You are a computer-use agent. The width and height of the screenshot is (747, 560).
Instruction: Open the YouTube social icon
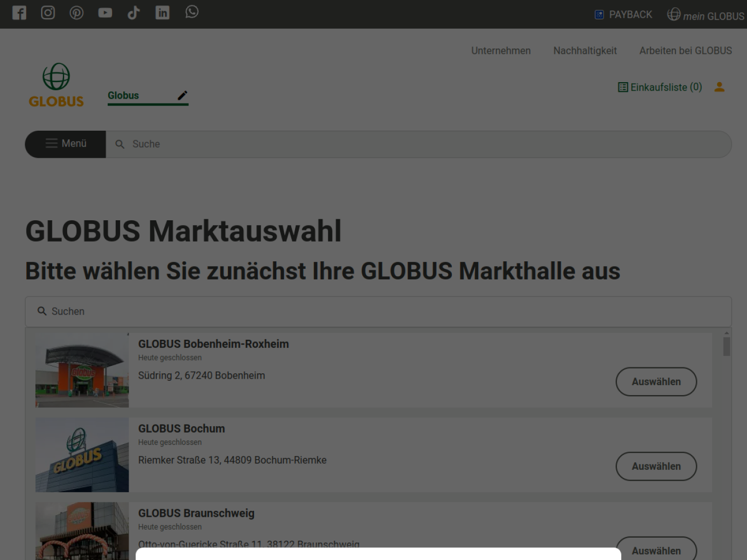(105, 12)
